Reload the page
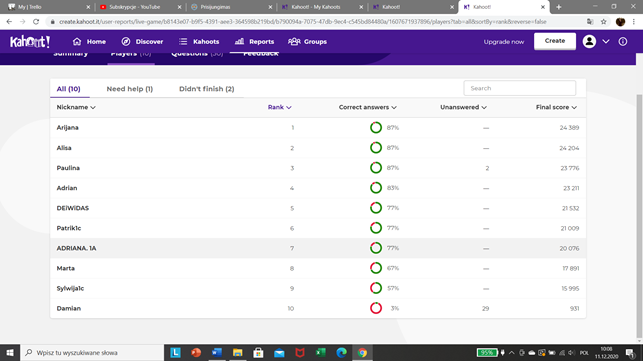The image size is (643, 361). pos(36,22)
